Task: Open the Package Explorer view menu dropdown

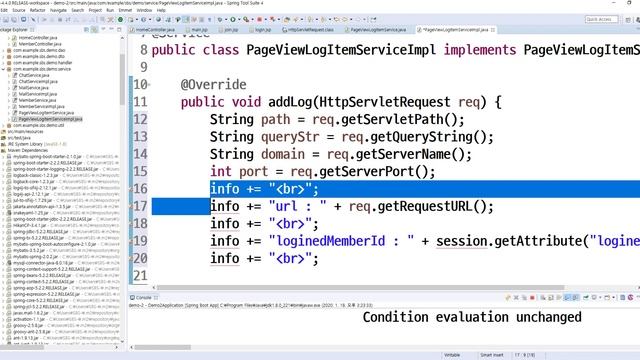Action: 103,29
